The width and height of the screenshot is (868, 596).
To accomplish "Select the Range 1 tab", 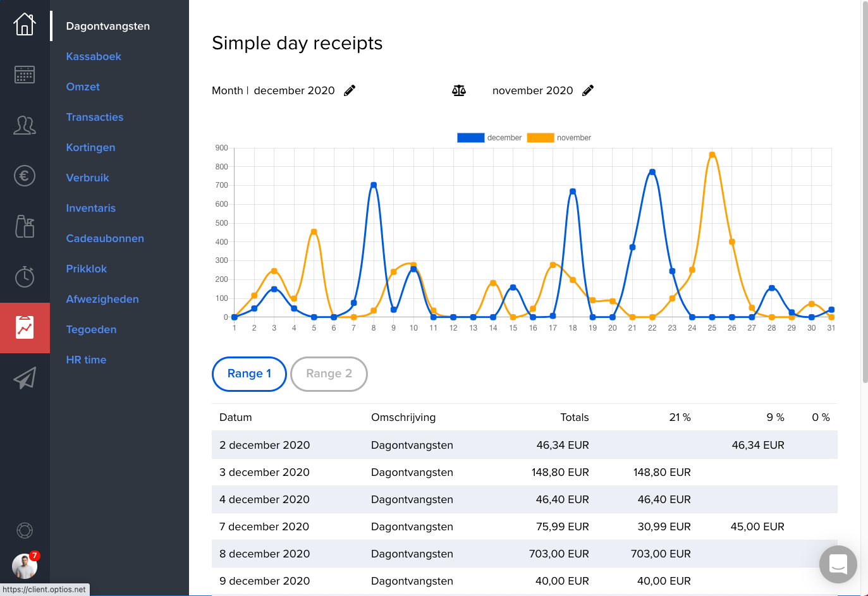I will coord(249,374).
